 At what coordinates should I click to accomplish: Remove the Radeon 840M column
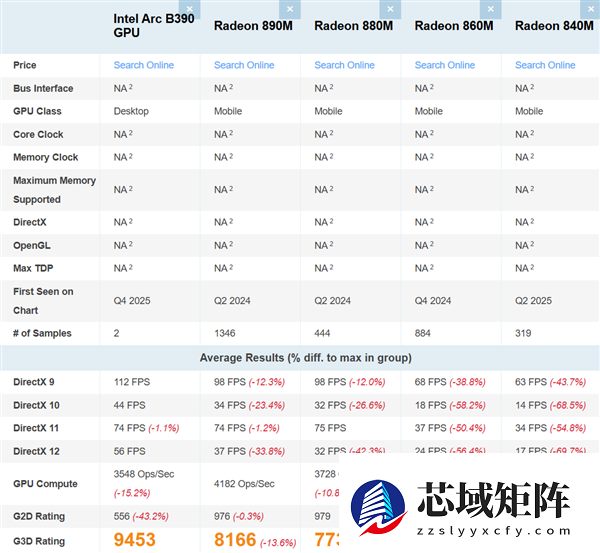tap(590, 9)
